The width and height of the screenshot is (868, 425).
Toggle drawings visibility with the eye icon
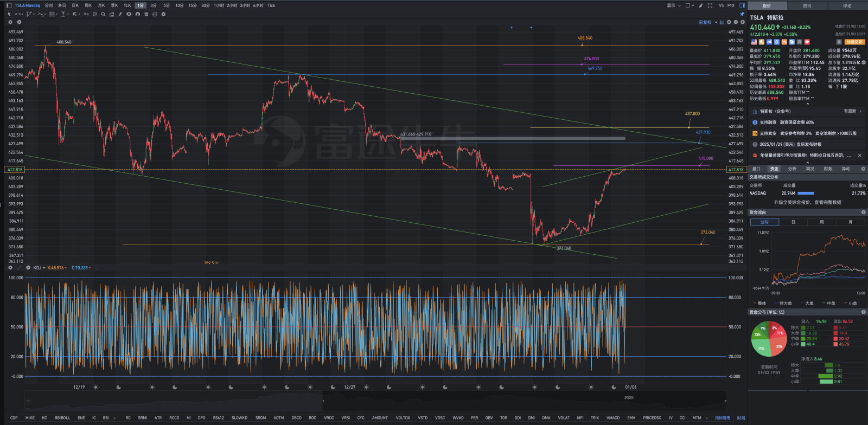129,14
